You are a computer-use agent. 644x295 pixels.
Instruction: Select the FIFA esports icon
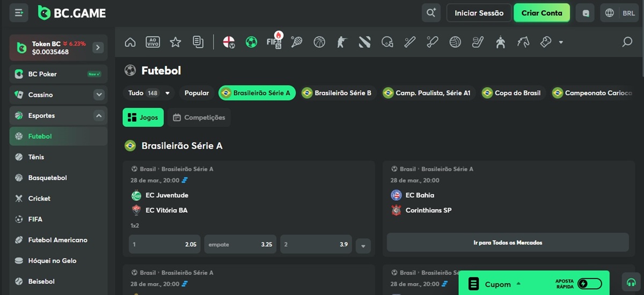click(x=274, y=42)
